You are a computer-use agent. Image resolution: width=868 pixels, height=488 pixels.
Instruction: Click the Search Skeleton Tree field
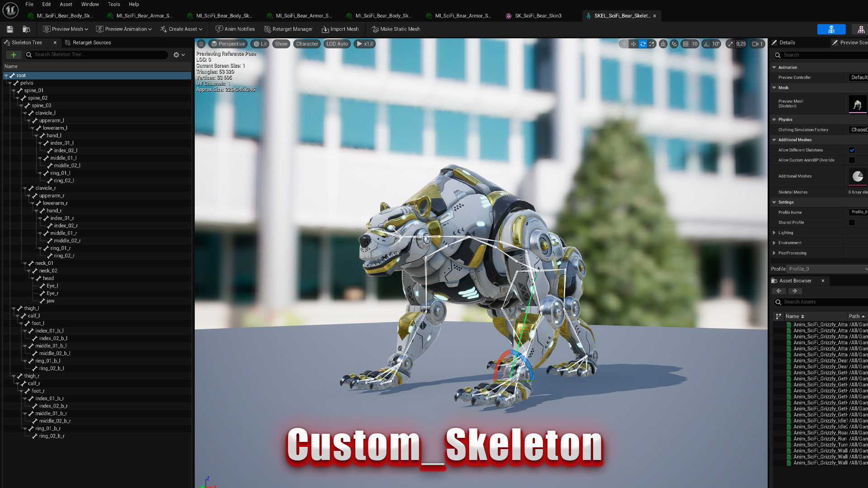(96, 55)
